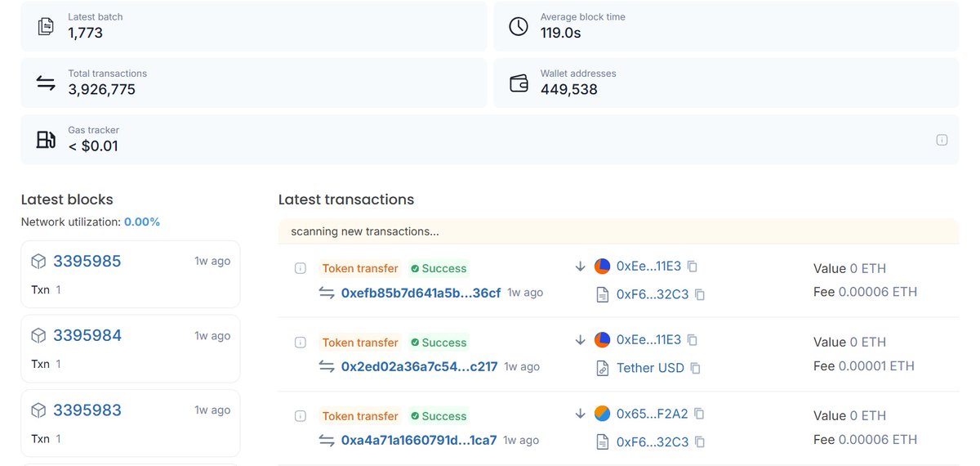Click the Total transactions 3,926,775 value
The image size is (980, 466).
[x=102, y=90]
